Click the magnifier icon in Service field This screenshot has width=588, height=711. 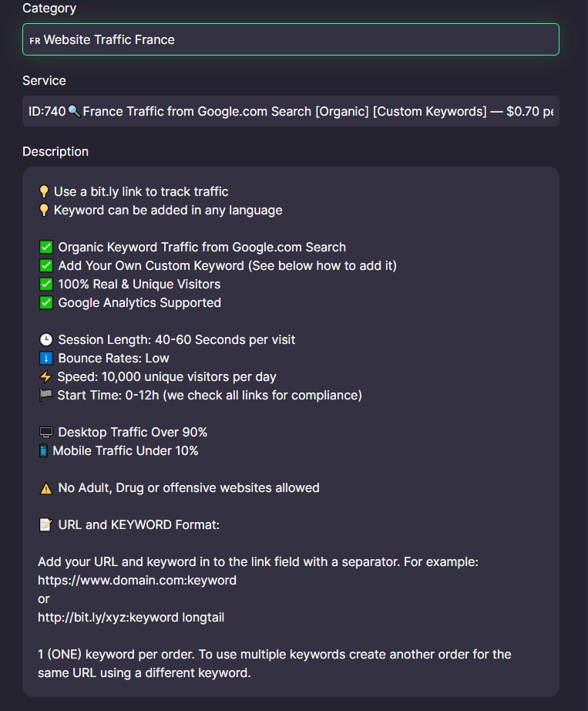[74, 111]
